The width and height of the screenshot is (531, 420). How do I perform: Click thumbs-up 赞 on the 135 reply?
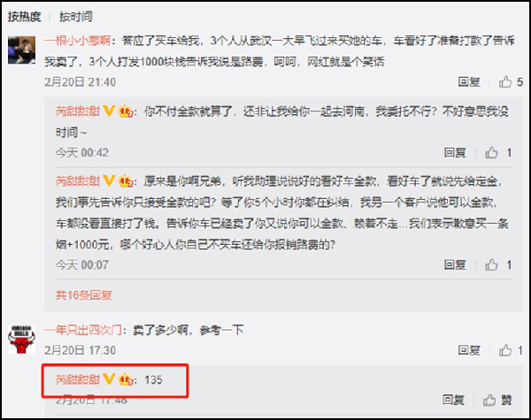tap(497, 400)
